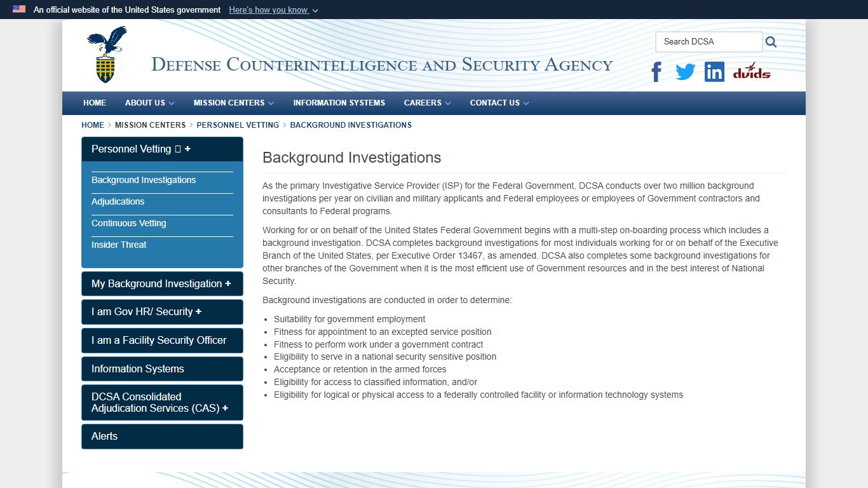Open Information Systems sidebar button
The image size is (868, 488).
tap(162, 369)
